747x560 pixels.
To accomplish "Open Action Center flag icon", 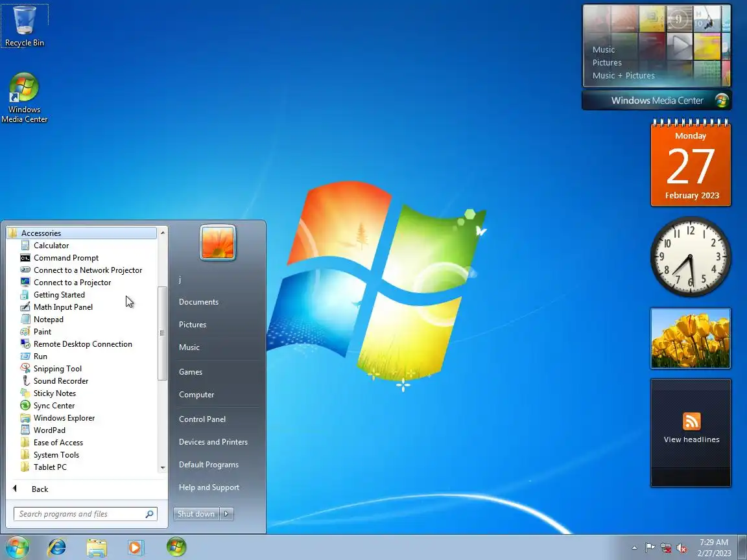I will (650, 548).
